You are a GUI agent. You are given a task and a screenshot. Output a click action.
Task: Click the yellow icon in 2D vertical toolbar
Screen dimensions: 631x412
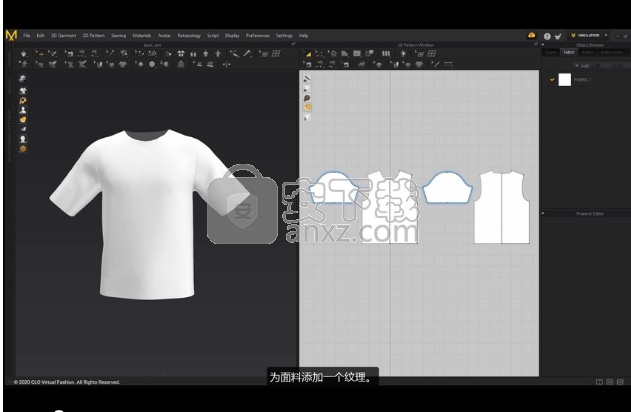click(307, 107)
